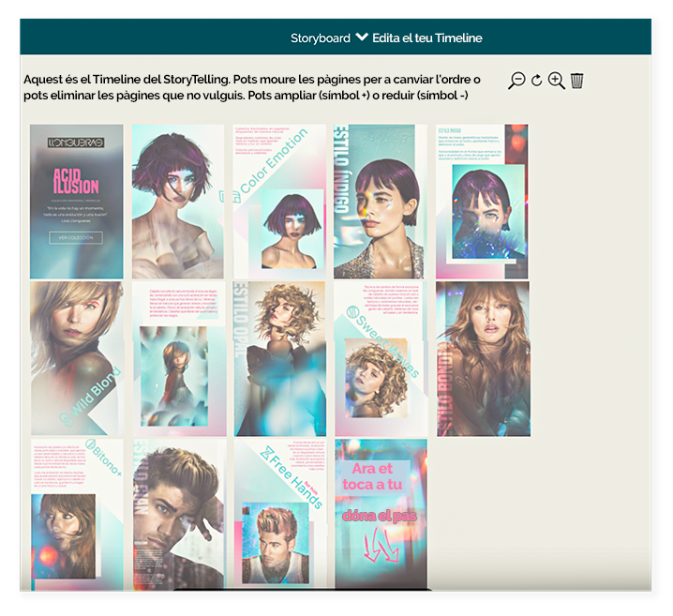Select the male model close-up page thumbnail
673x616 pixels.
click(x=178, y=515)
